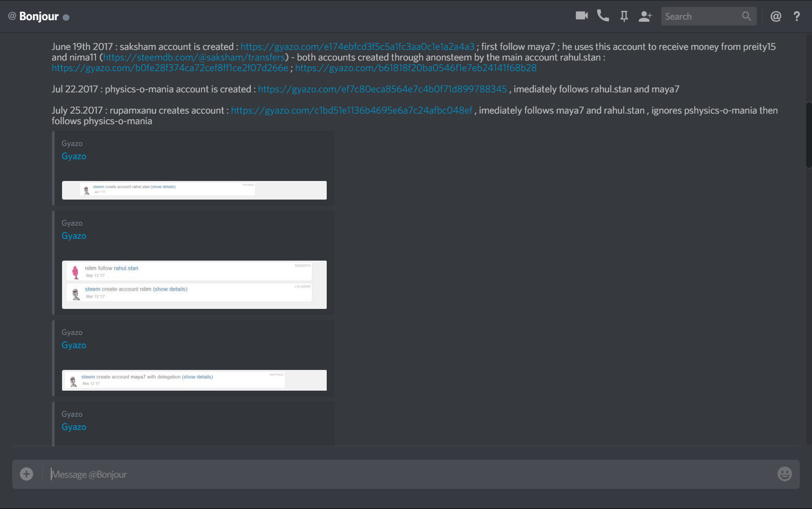Screen dimensions: 812x509
Task: Start a voice call
Action: pyautogui.click(x=603, y=16)
